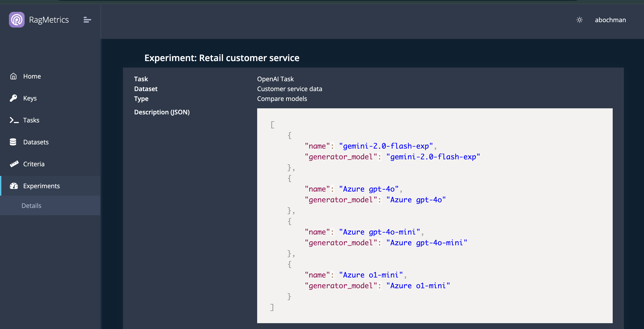The width and height of the screenshot is (644, 329).
Task: Select the Experiments menu item
Action: click(42, 186)
